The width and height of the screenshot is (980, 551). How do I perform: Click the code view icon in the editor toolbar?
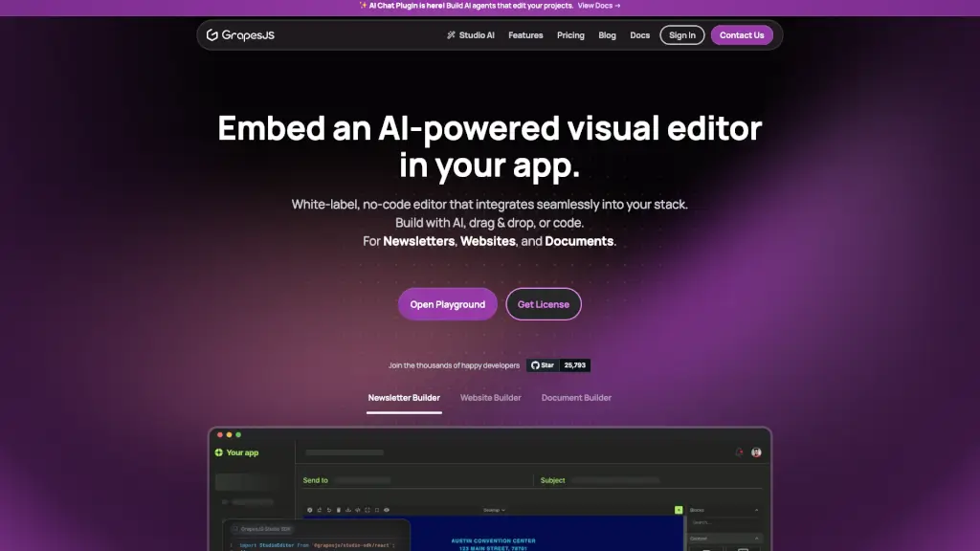358,510
